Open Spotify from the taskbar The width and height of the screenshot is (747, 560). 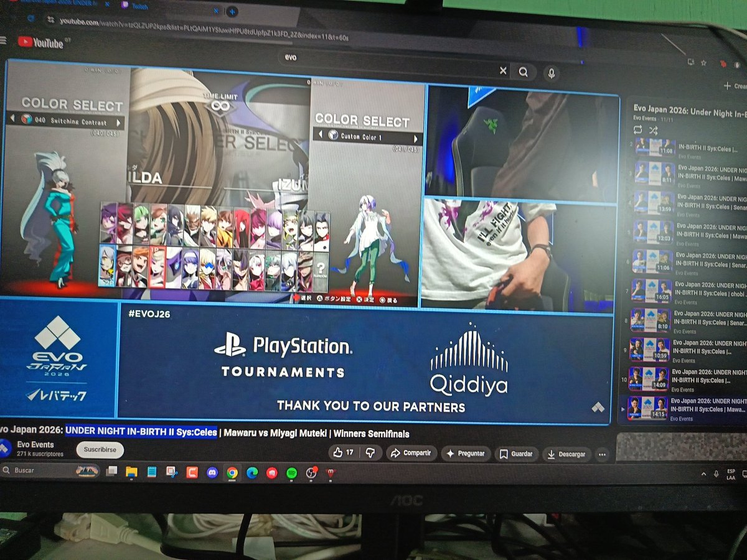(x=291, y=474)
